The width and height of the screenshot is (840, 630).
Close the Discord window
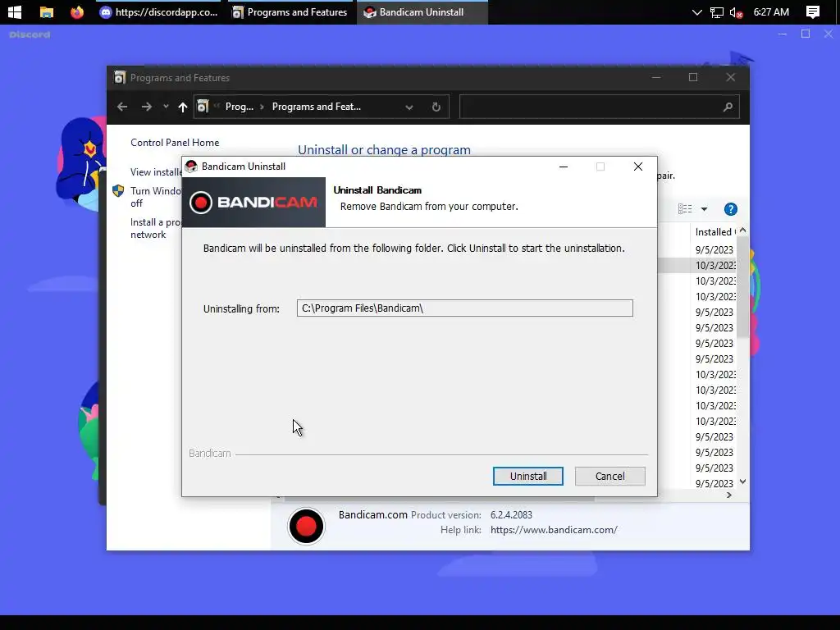[x=829, y=34]
